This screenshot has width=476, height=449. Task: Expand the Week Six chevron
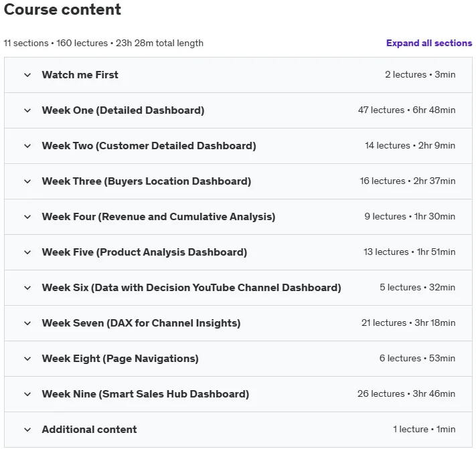click(27, 288)
